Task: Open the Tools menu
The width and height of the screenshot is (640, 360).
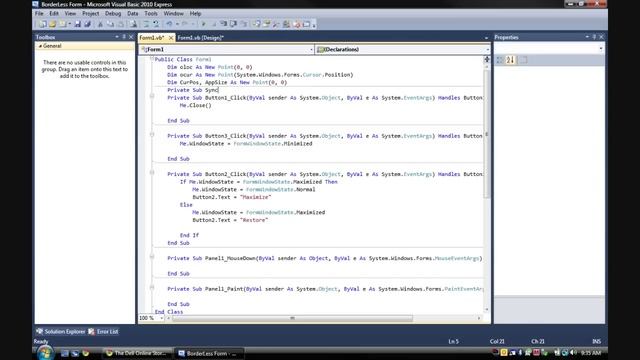Action: point(151,13)
